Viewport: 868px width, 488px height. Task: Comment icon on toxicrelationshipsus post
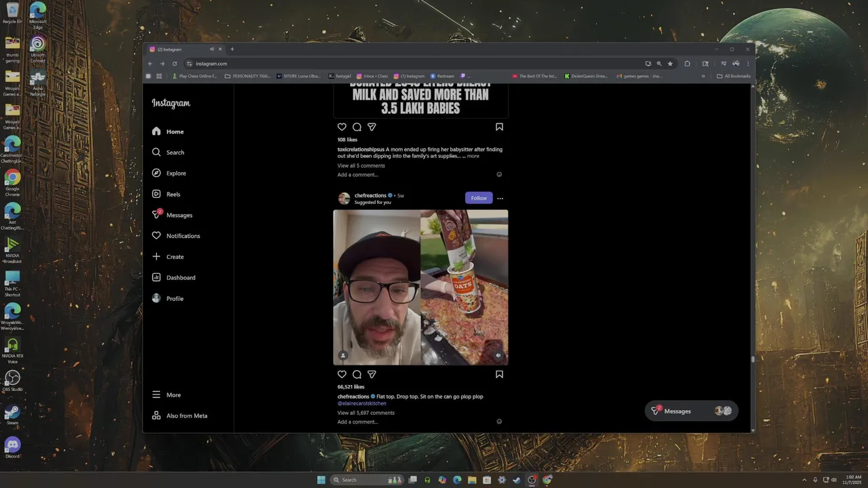tap(357, 127)
